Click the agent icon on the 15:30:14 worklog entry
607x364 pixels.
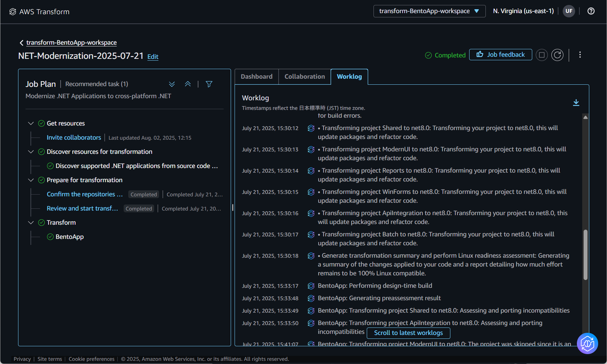311,171
